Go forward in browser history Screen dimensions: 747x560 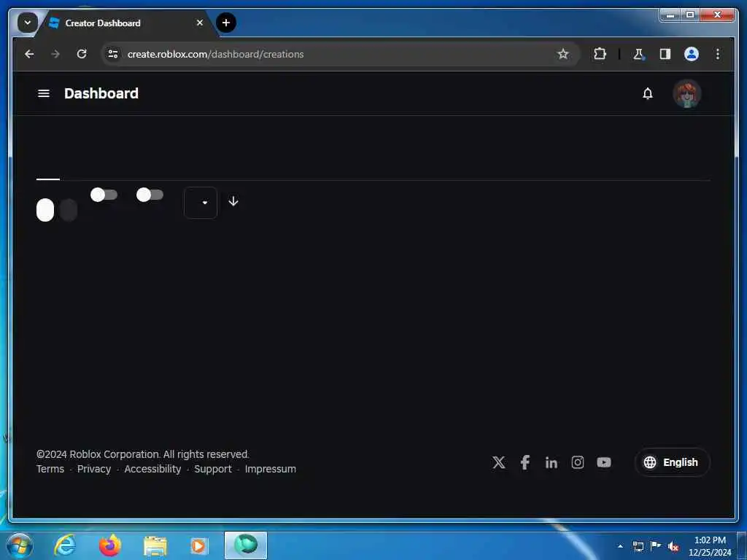tap(55, 54)
